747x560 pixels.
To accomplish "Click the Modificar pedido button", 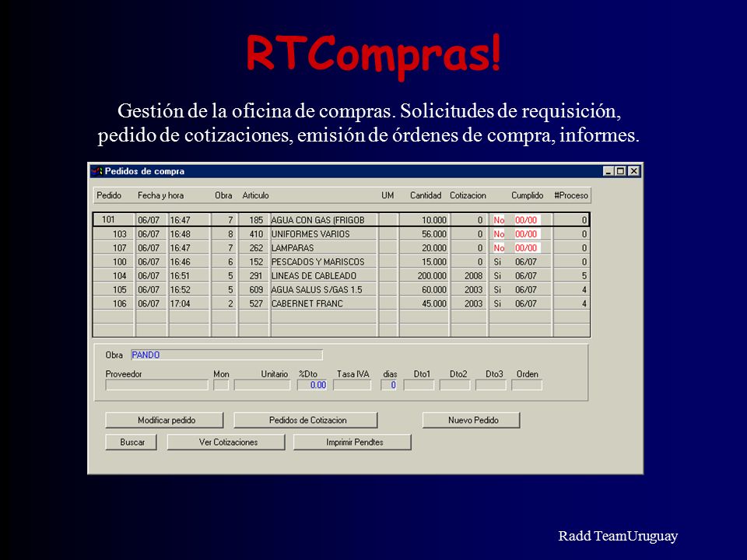I will (164, 420).
